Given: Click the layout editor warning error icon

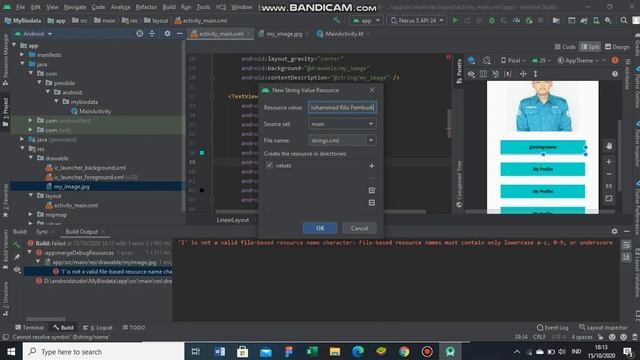Looking at the screenshot, I should click(615, 60).
